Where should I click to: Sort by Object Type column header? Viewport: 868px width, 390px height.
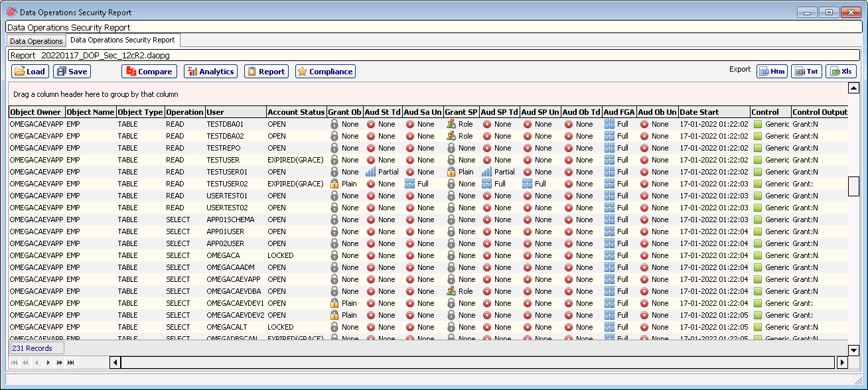coord(141,112)
